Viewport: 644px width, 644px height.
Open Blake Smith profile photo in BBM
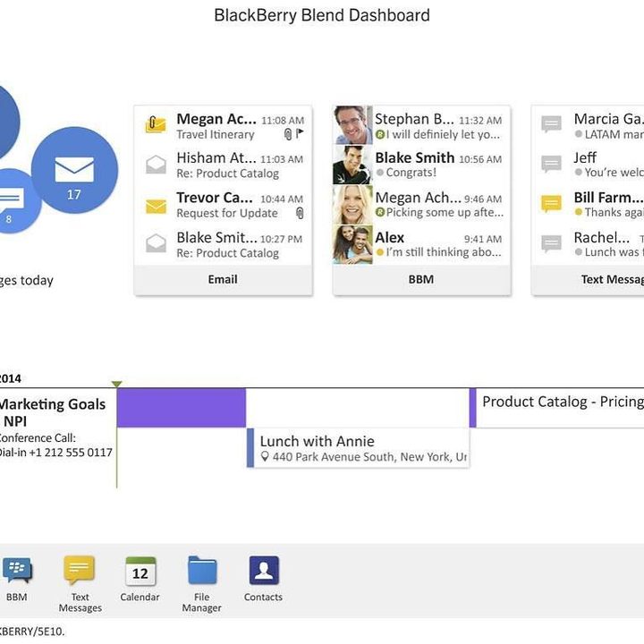[352, 165]
